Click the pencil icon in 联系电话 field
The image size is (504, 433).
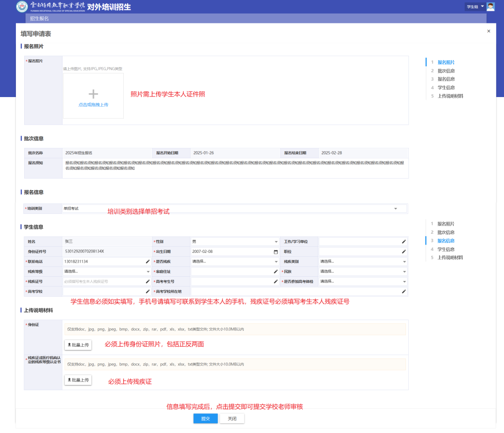pos(147,261)
